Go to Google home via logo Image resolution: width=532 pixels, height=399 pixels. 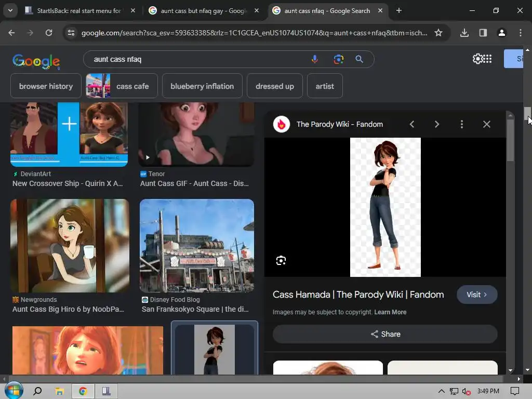36,61
